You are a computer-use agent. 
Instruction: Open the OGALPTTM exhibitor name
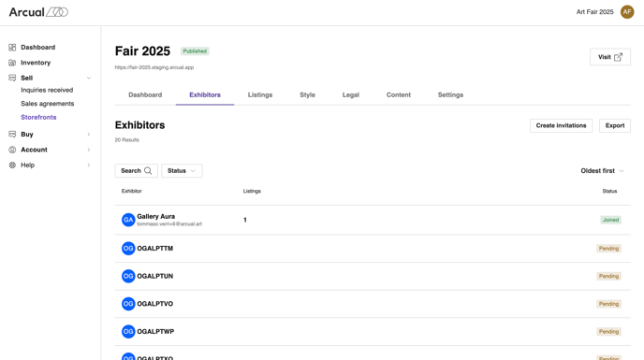point(154,249)
